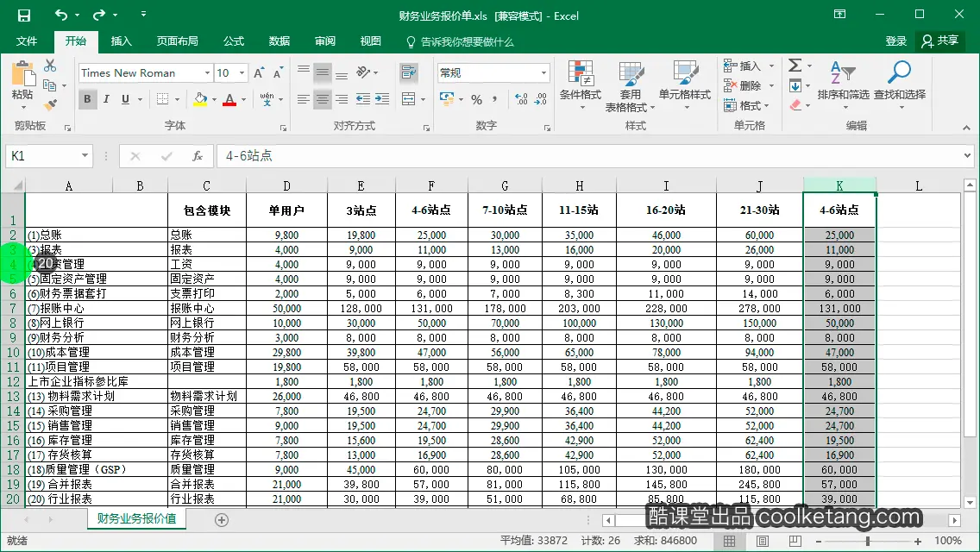The height and width of the screenshot is (552, 980).
Task: Switch to the 数据 tab
Action: click(280, 41)
